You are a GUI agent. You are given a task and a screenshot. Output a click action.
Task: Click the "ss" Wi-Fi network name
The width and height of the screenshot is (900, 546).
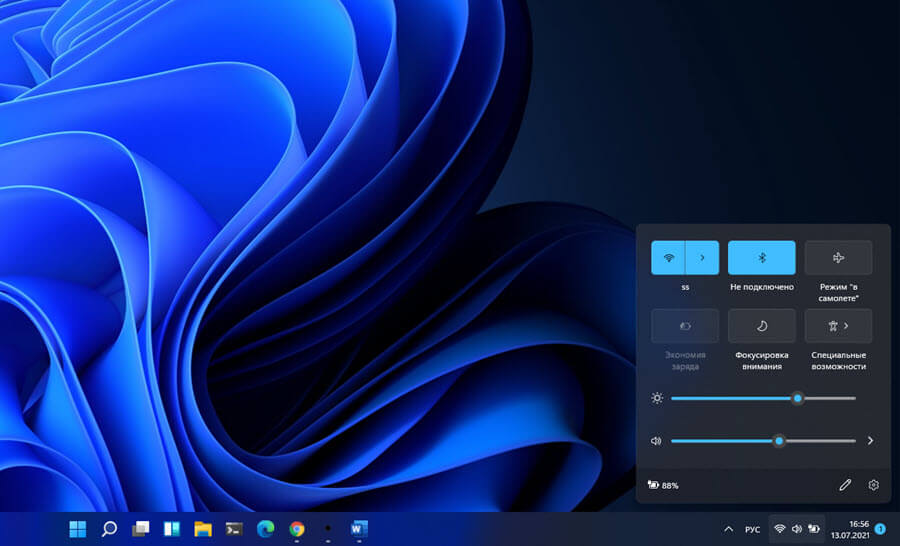tap(685, 287)
